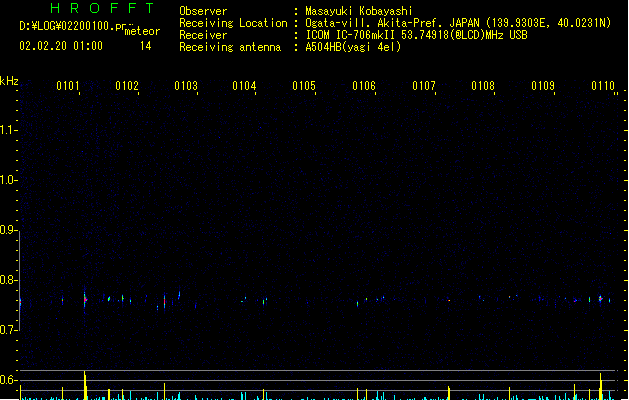Click the 0.7 frequency axis label
Screen dimensions: 629x400
[x=8, y=330]
